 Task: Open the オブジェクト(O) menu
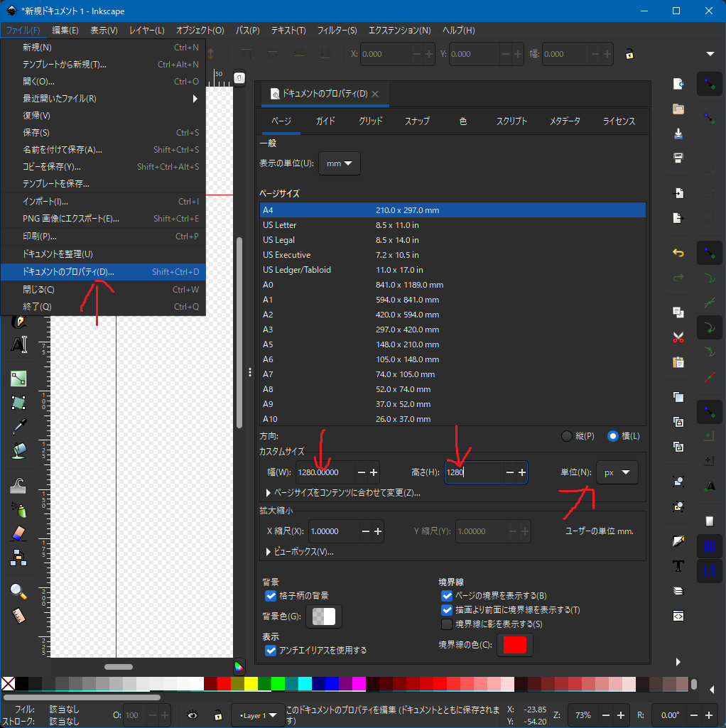pyautogui.click(x=200, y=30)
